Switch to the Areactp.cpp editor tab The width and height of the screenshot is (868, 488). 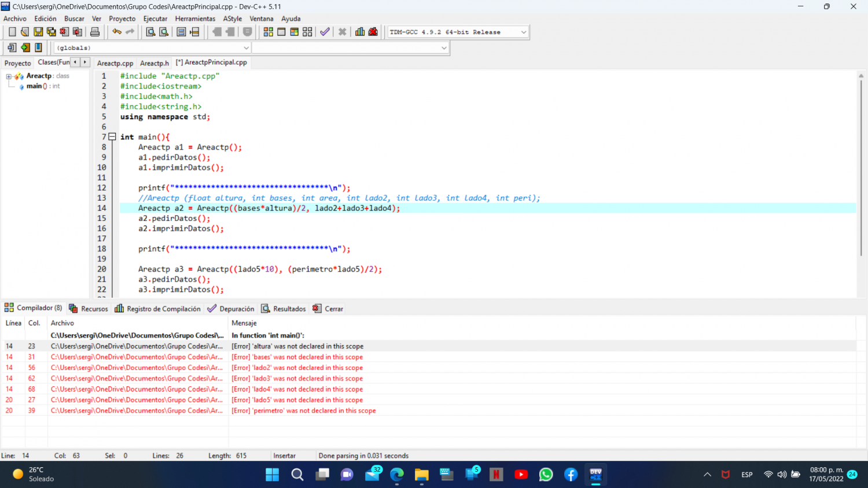(x=115, y=63)
